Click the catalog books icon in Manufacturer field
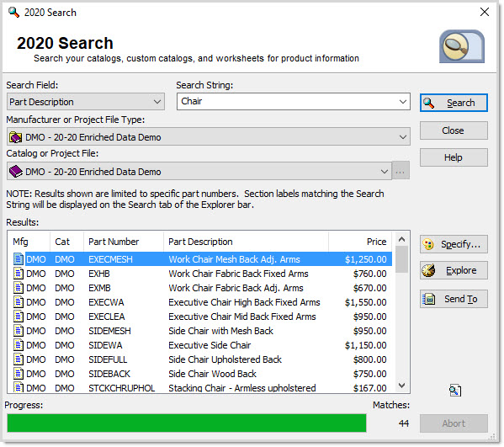This screenshot has width=504, height=447. coord(15,137)
